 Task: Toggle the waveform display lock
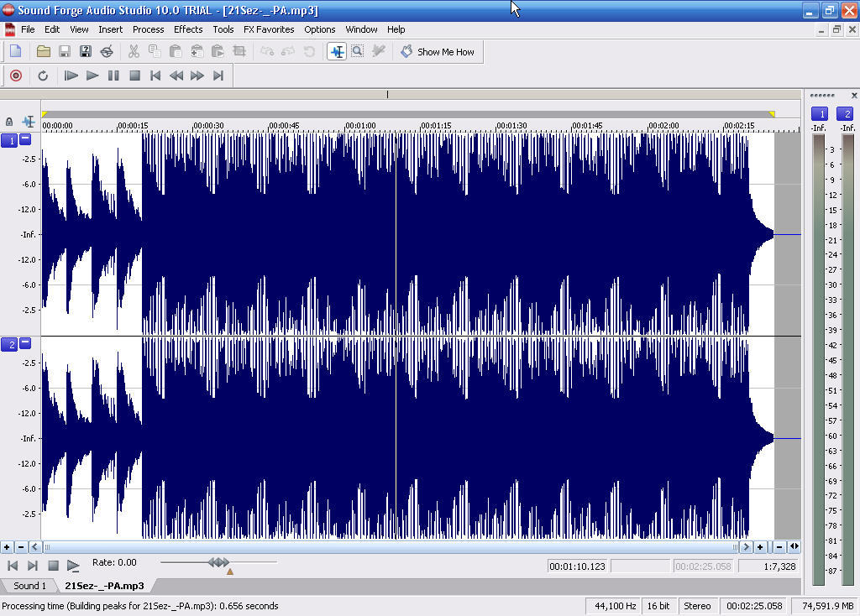click(x=8, y=122)
